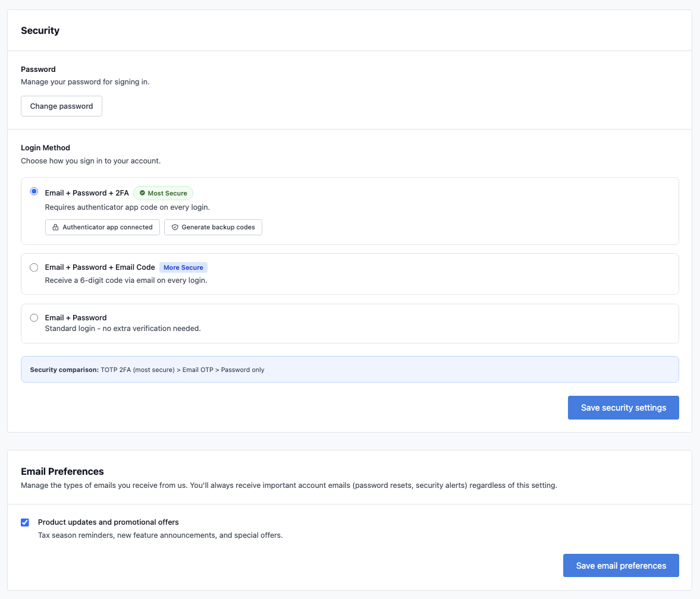Viewport: 700px width, 599px height.
Task: Click the Password subsection heading
Action: [x=38, y=69]
